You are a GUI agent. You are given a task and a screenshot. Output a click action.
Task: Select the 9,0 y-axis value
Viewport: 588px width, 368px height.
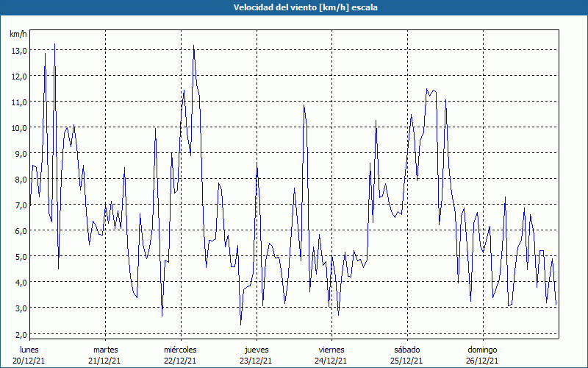pos(21,154)
